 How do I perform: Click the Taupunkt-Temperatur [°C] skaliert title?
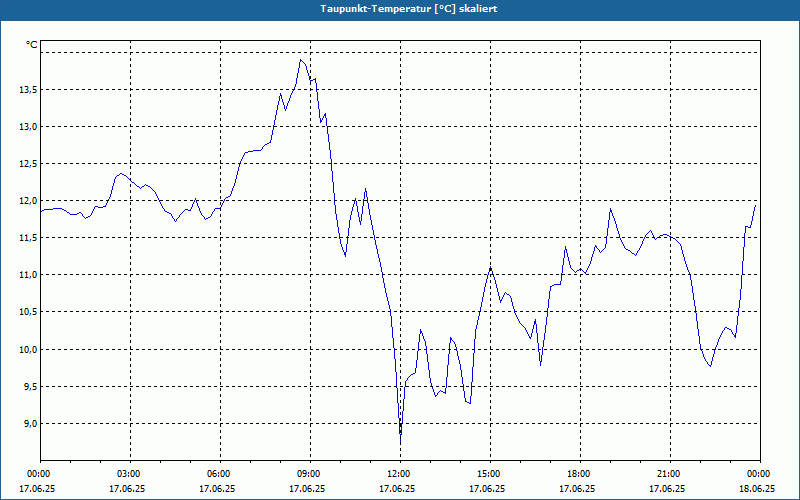409,9
